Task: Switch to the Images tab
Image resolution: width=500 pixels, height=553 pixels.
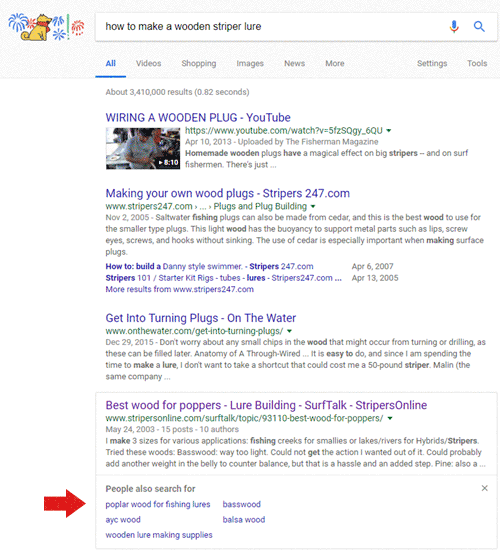Action: click(x=250, y=63)
